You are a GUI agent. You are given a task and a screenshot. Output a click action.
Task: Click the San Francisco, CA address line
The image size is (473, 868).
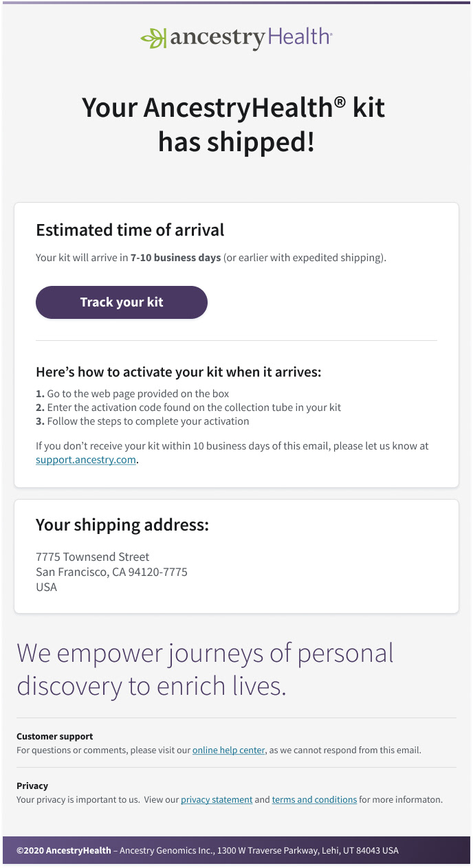(x=111, y=572)
